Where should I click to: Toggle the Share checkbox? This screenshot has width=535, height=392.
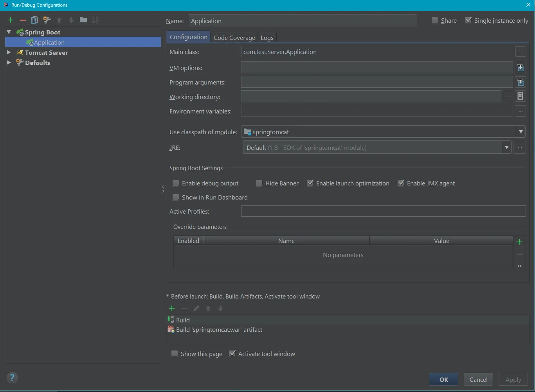(x=435, y=20)
